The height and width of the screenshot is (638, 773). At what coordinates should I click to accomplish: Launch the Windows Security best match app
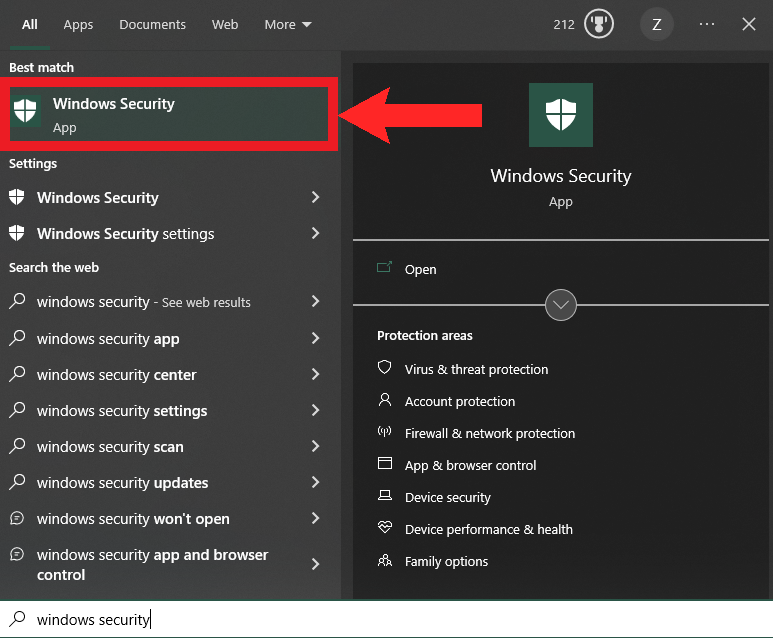(170, 115)
